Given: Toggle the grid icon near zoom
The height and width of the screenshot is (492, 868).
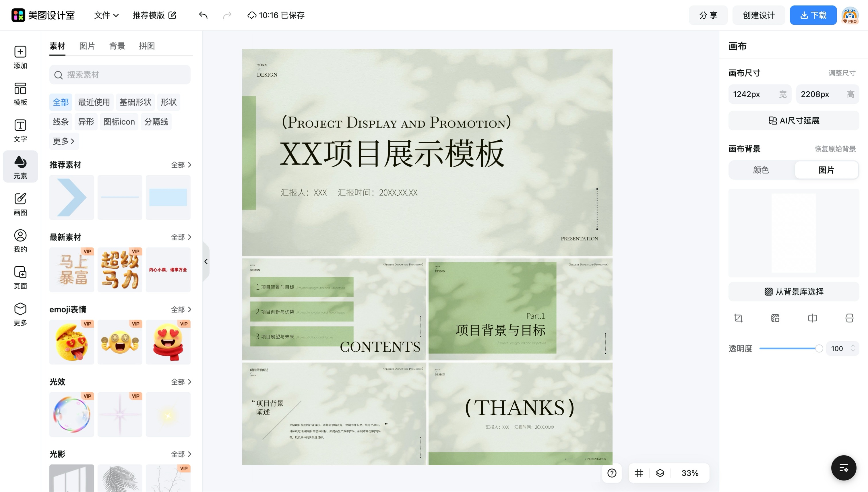Looking at the screenshot, I should [639, 473].
